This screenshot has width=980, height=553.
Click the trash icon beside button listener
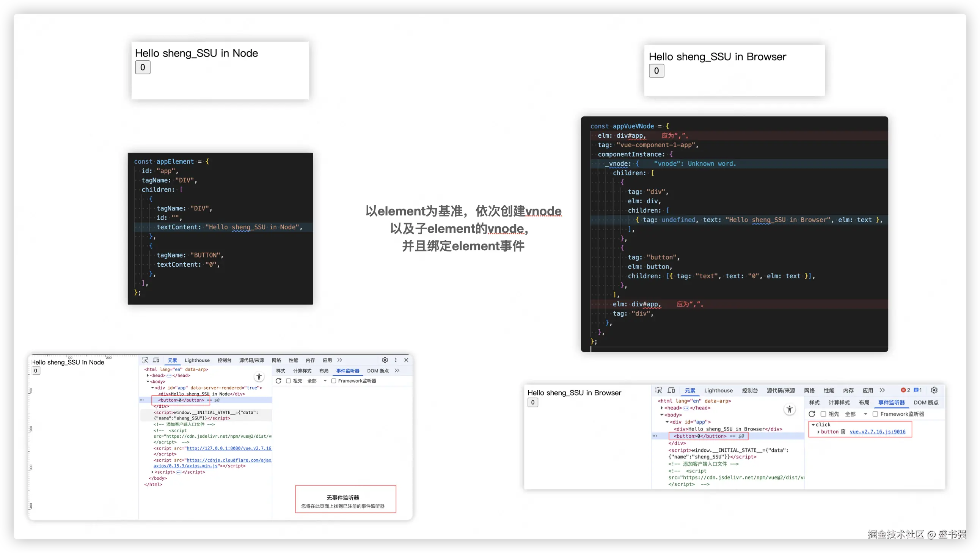tap(843, 432)
